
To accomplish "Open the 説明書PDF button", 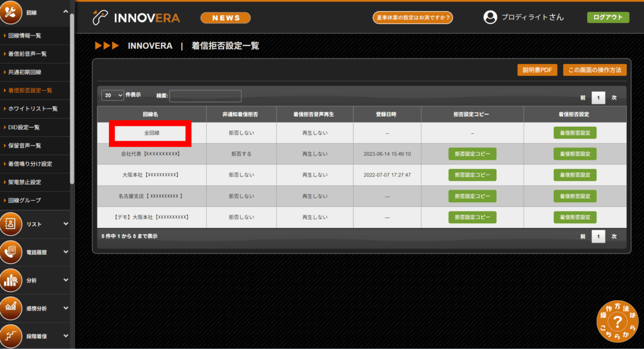I will tap(537, 70).
